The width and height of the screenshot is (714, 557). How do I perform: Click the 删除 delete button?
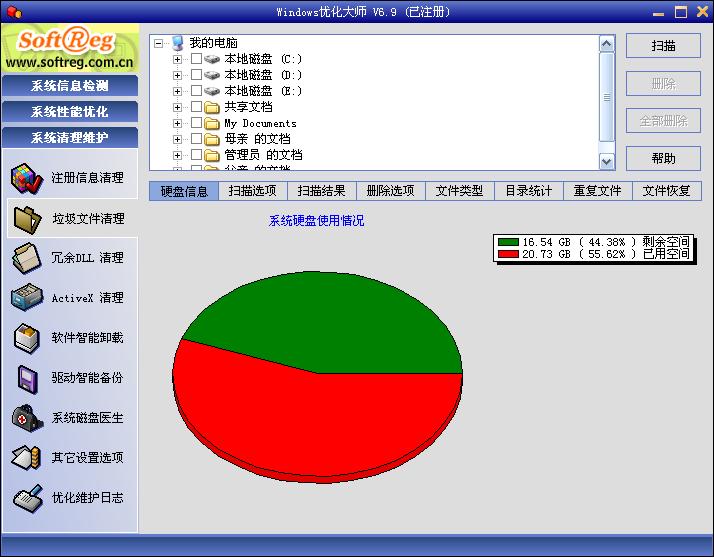pyautogui.click(x=663, y=83)
